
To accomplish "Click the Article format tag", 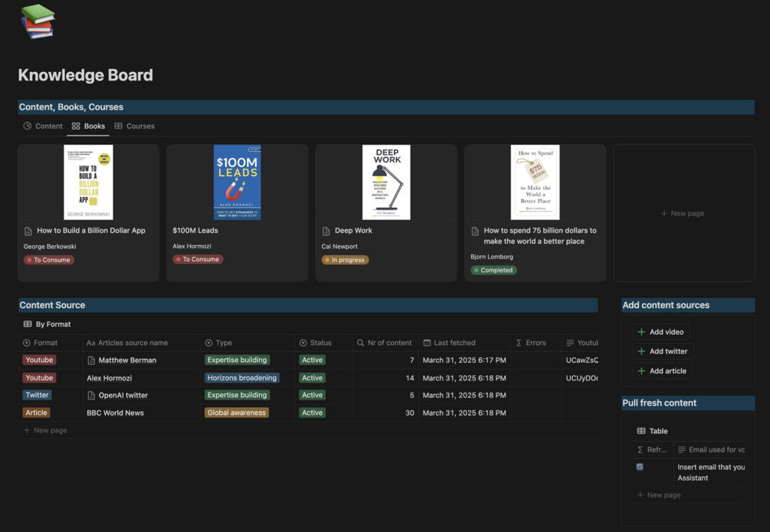I will (x=36, y=413).
